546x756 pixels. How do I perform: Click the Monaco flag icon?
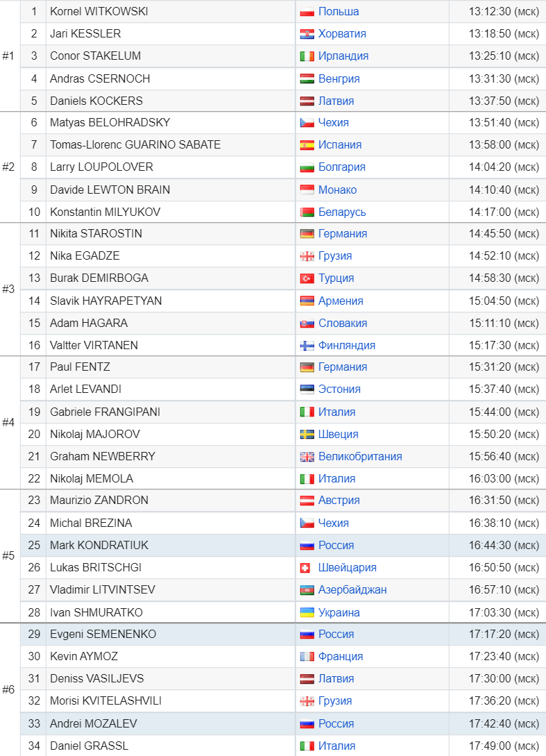307,190
